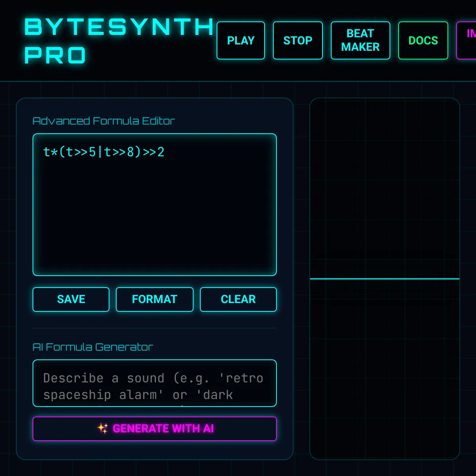The image size is (476, 476).
Task: Click the waveform visualizer panel
Action: 384,357
